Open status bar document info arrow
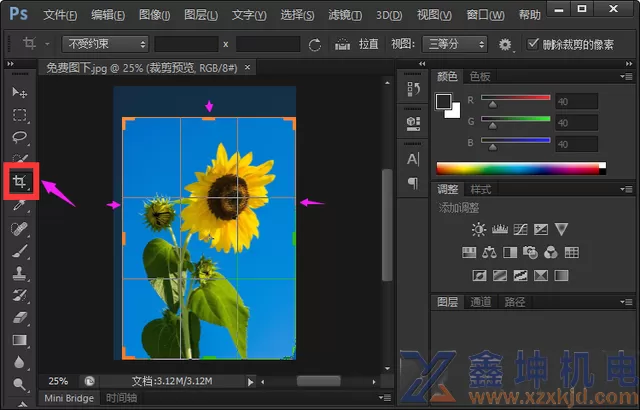The height and width of the screenshot is (410, 640). coord(250,382)
